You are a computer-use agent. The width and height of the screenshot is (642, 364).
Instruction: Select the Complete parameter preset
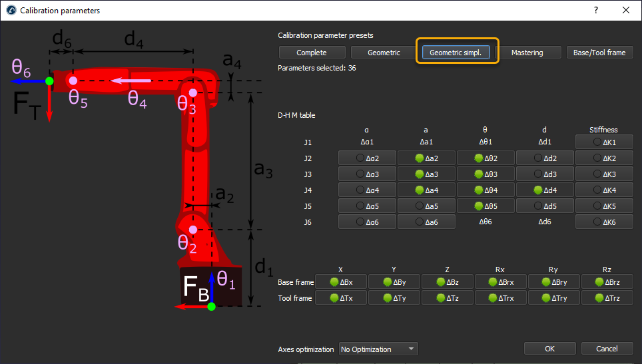pyautogui.click(x=312, y=53)
